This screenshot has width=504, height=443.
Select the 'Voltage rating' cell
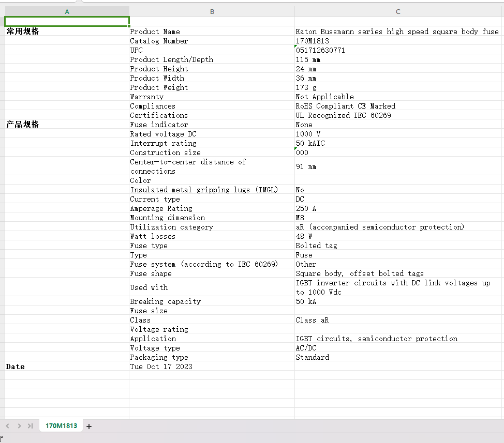[212, 329]
